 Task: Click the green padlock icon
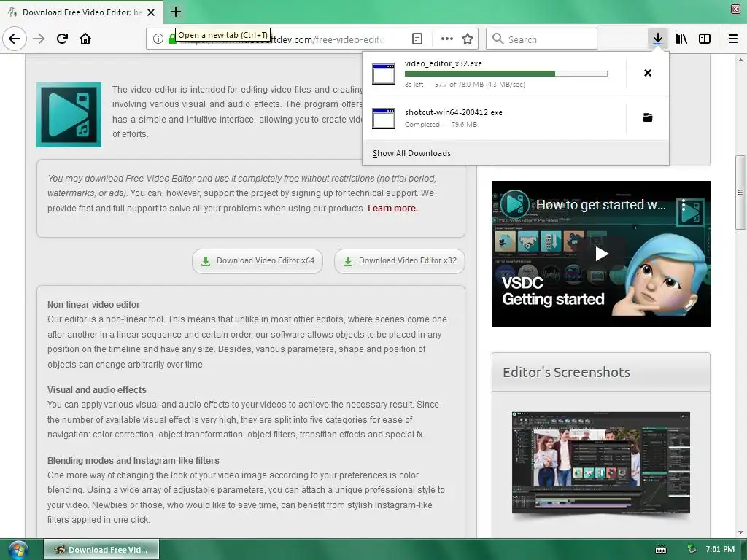tap(172, 39)
